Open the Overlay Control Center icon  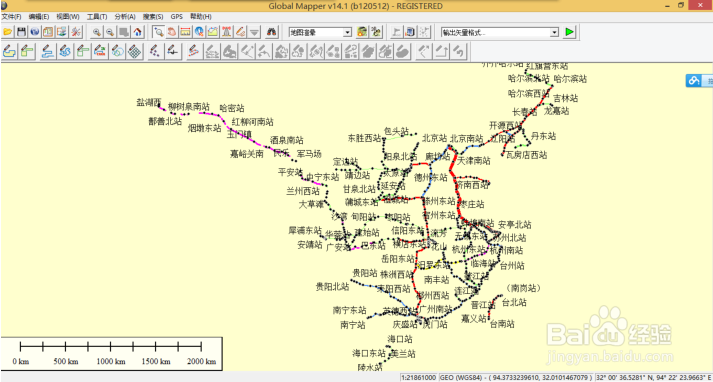point(48,32)
